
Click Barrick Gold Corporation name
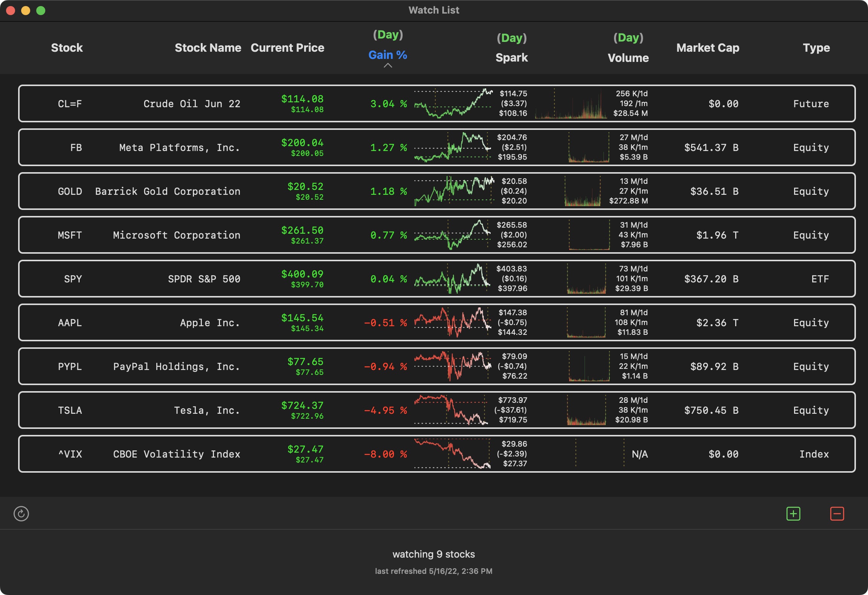[168, 191]
